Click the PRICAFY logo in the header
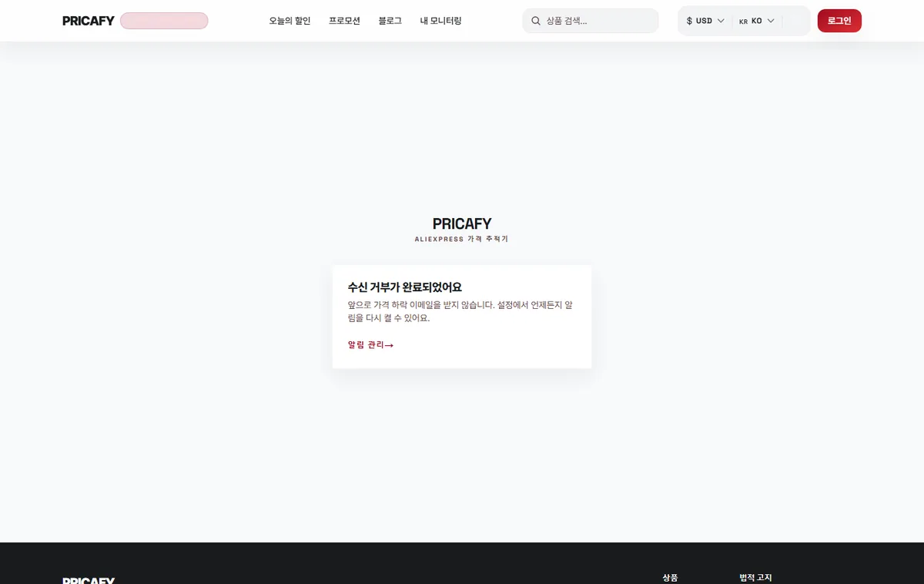The image size is (924, 584). (x=89, y=21)
